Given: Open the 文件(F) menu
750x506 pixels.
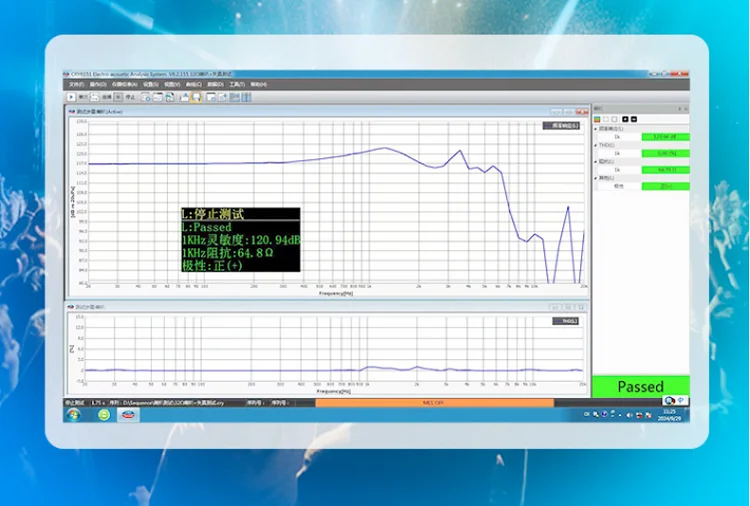Looking at the screenshot, I should pyautogui.click(x=76, y=85).
